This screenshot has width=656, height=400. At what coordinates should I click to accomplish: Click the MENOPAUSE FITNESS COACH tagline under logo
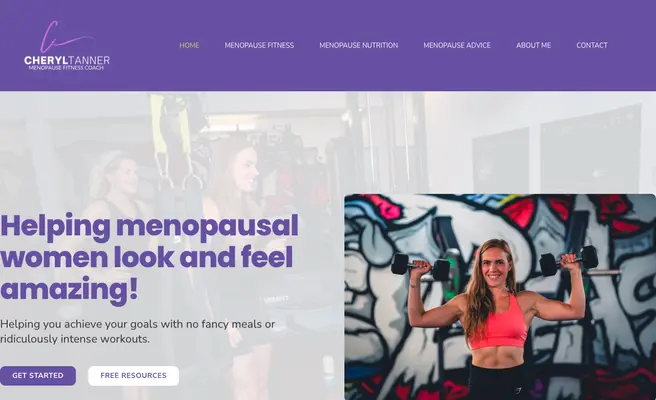tap(66, 68)
